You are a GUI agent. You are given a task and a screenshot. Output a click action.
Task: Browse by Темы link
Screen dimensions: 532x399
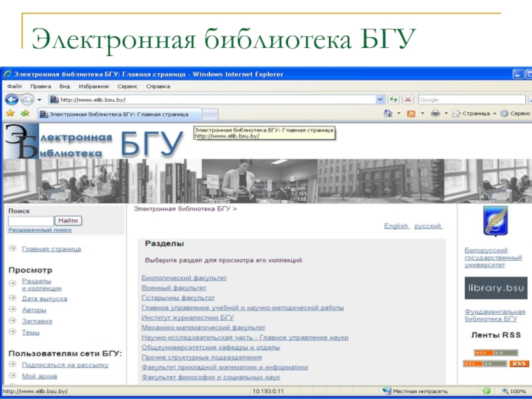[31, 332]
